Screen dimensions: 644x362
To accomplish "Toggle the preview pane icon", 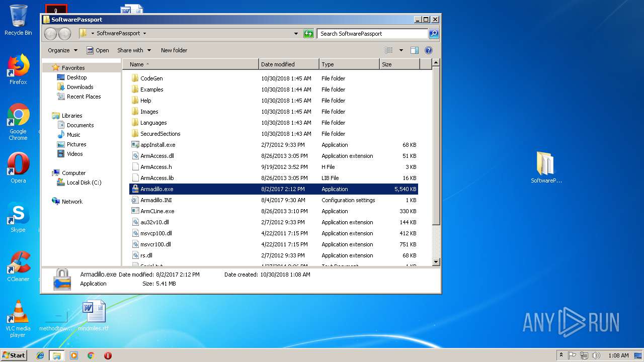I will click(415, 50).
